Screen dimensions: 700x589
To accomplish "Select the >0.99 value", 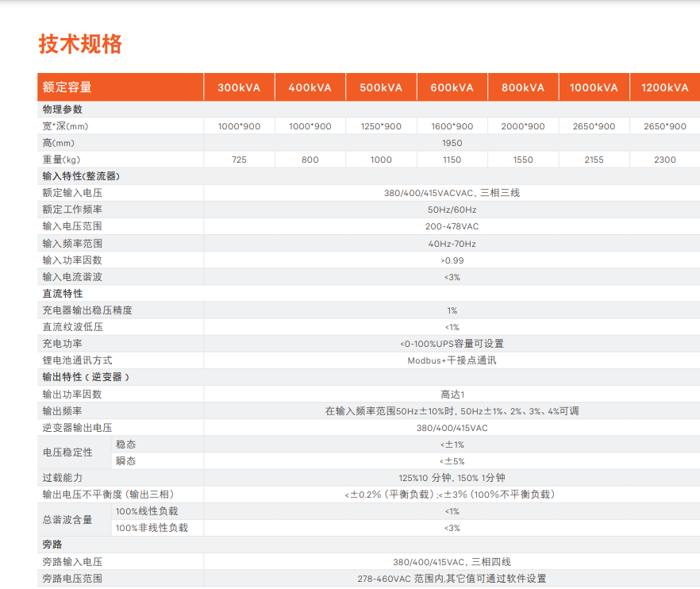I will pyautogui.click(x=452, y=260).
